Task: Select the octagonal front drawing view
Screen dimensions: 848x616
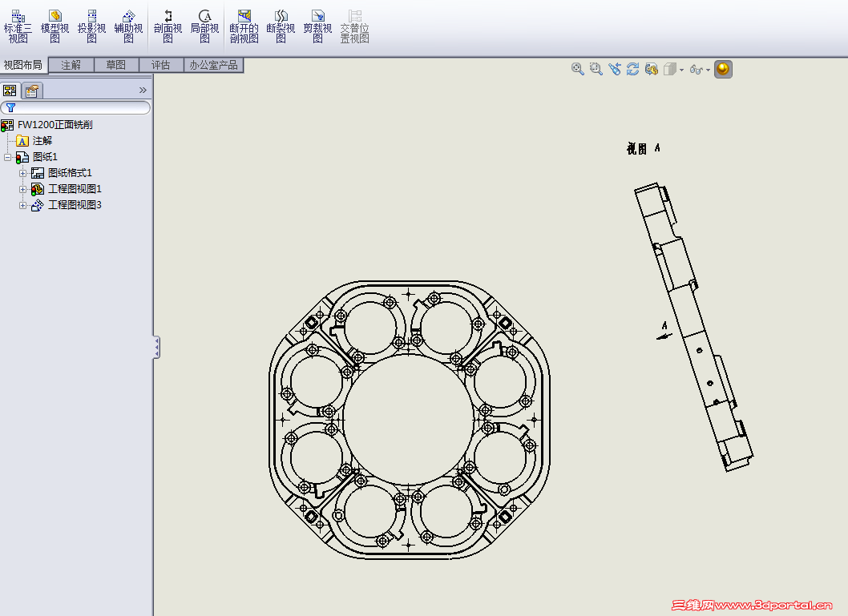Action: (x=410, y=419)
